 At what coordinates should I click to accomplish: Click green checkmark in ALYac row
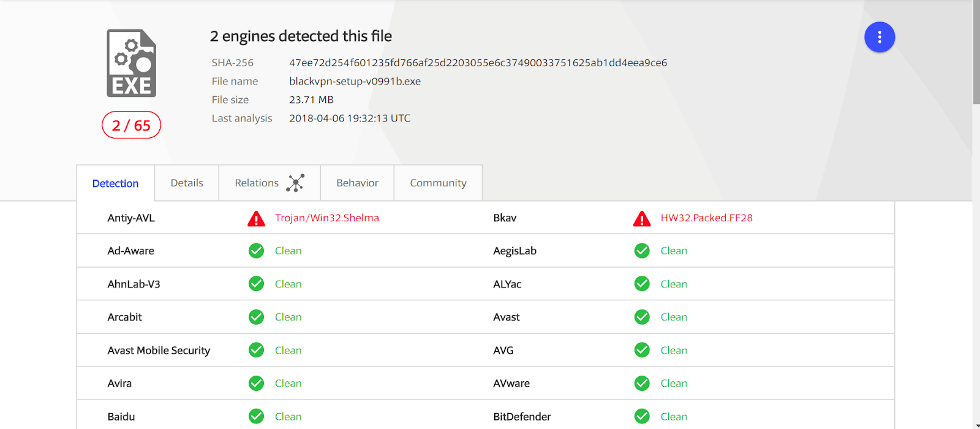tap(642, 284)
